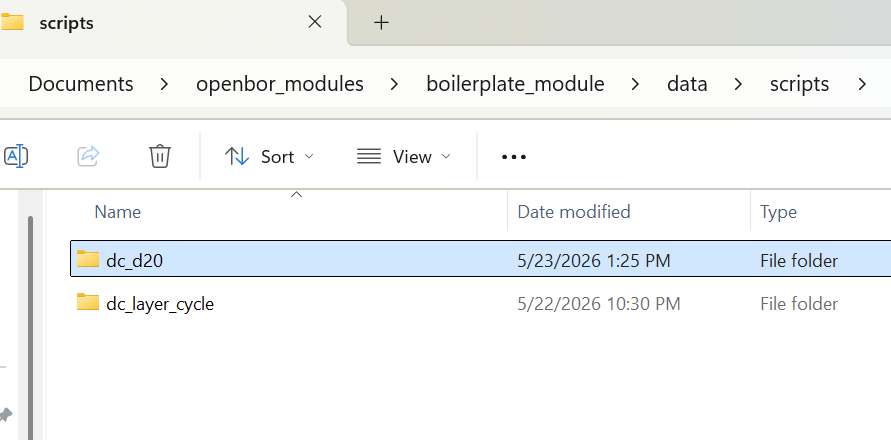The width and height of the screenshot is (891, 440).
Task: Open the View dropdown menu
Action: [x=403, y=156]
